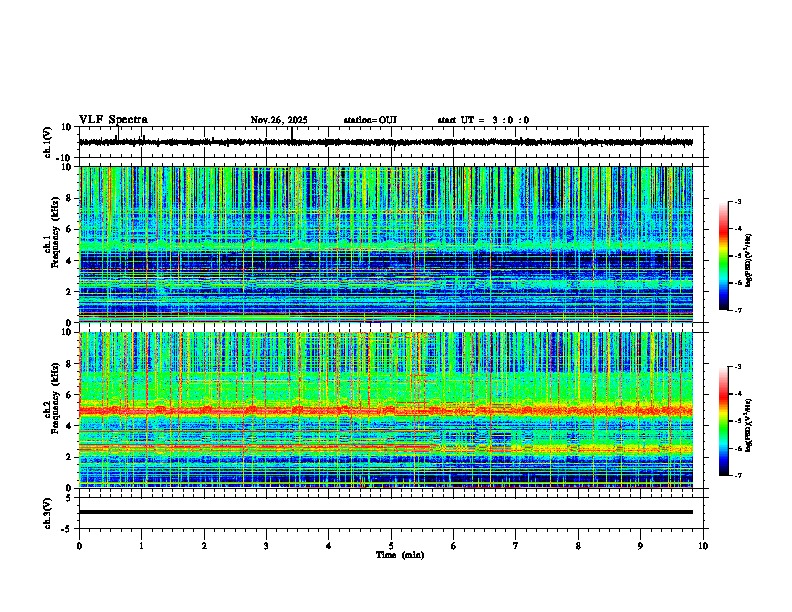Click the "ch.1(V)" waveform axis label
This screenshot has height=612, width=792.
pos(48,142)
